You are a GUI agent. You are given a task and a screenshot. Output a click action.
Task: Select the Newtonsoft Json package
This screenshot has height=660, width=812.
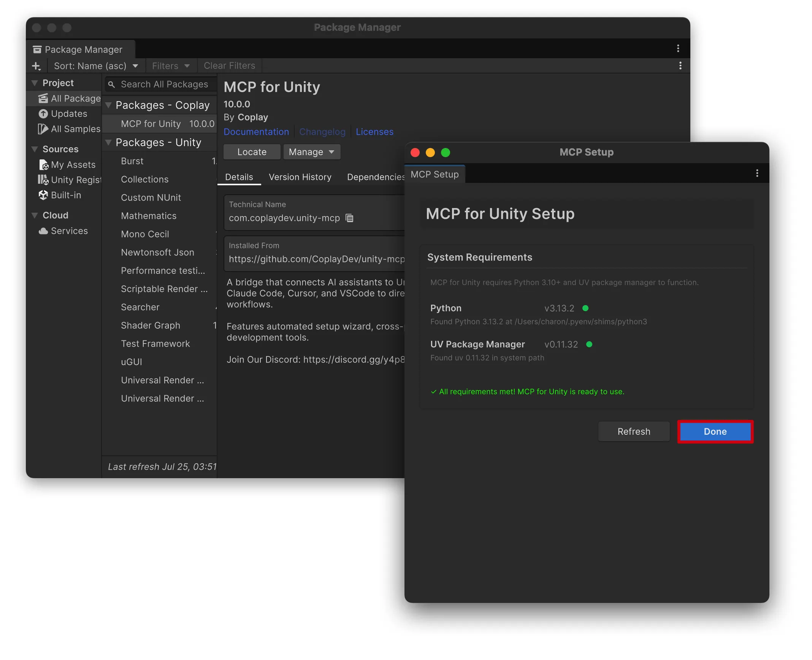[159, 252]
